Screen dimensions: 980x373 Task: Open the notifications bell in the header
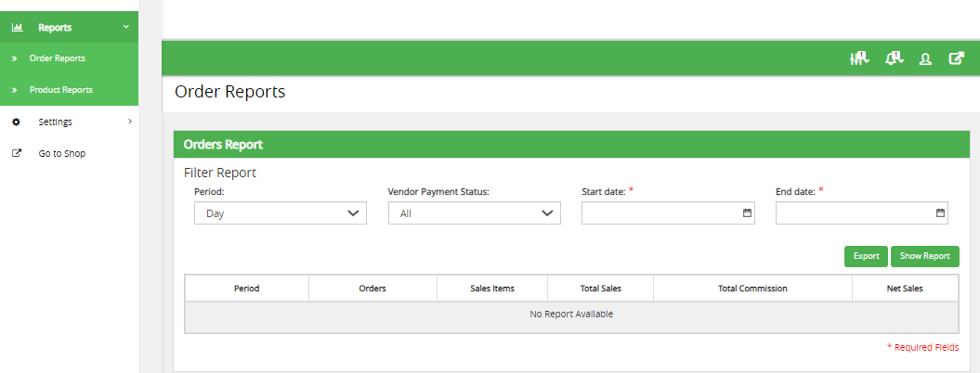pyautogui.click(x=895, y=58)
